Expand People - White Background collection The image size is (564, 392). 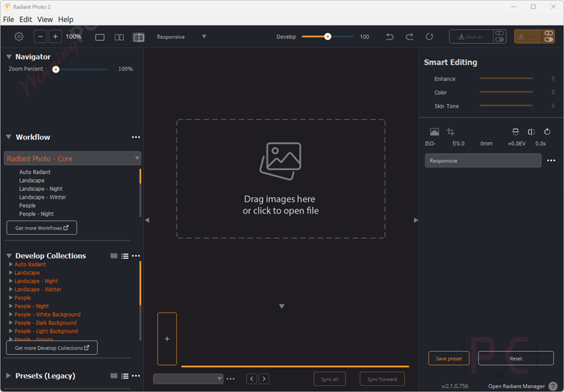(x=11, y=314)
